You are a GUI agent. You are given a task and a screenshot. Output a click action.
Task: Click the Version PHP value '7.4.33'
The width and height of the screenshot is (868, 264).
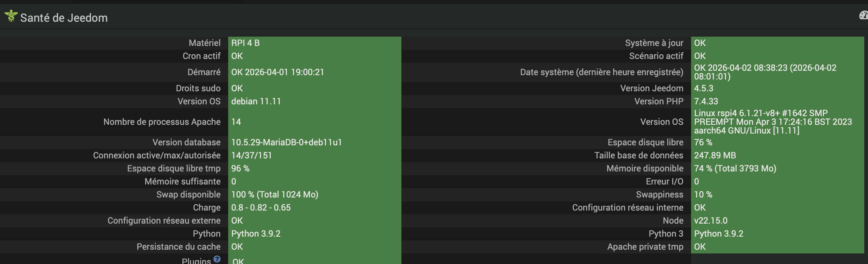[x=706, y=102]
